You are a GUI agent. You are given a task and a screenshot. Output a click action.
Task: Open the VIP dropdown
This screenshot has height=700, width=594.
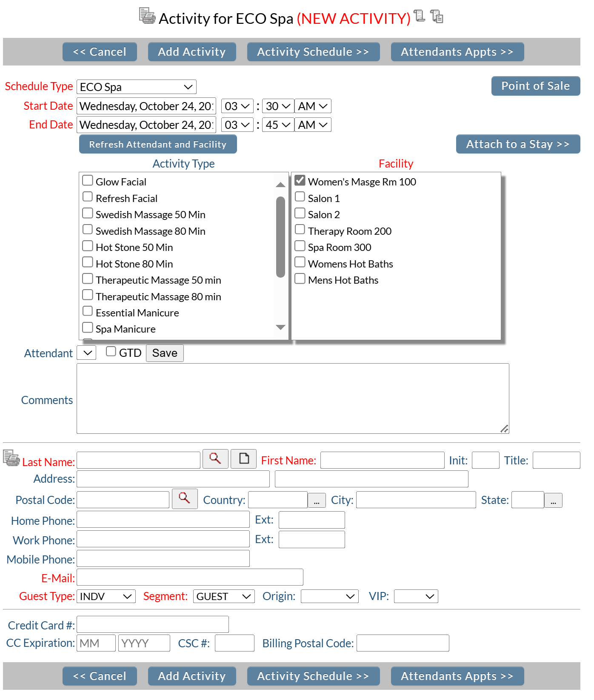click(x=416, y=596)
